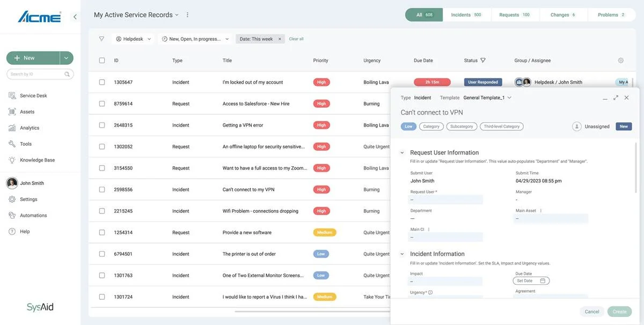The height and width of the screenshot is (325, 644).
Task: Open the Helpdesk filter dropdown
Action: [133, 39]
